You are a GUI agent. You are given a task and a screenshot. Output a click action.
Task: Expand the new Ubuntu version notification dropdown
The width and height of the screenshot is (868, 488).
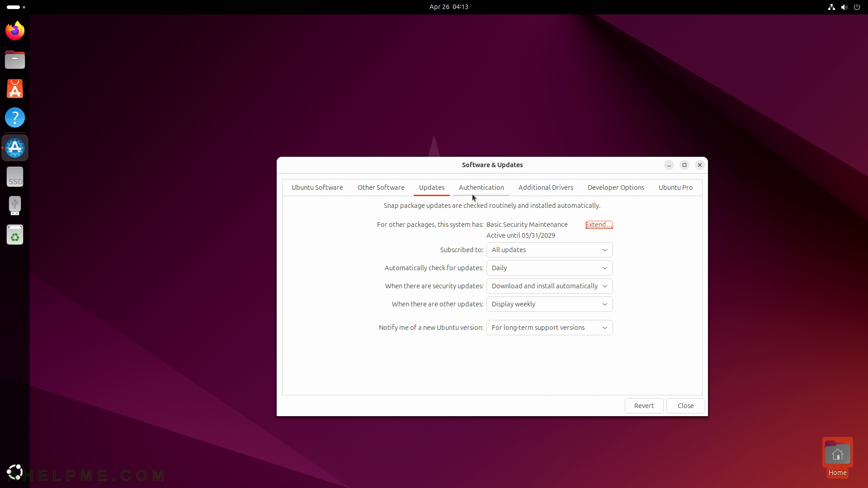tap(549, 328)
